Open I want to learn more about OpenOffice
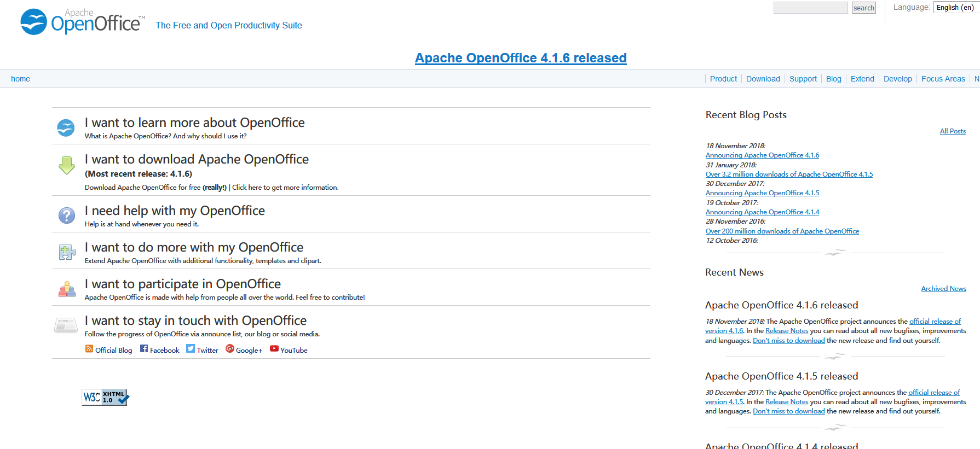 (x=194, y=123)
